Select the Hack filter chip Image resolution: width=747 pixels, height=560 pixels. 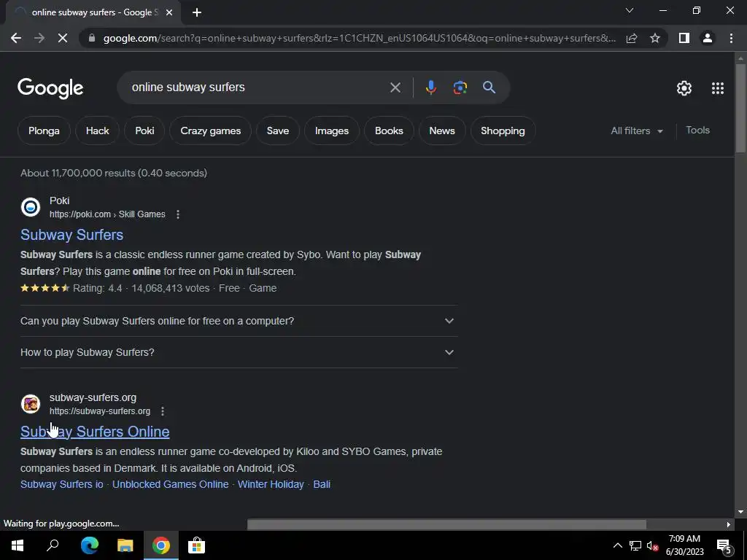tap(97, 131)
